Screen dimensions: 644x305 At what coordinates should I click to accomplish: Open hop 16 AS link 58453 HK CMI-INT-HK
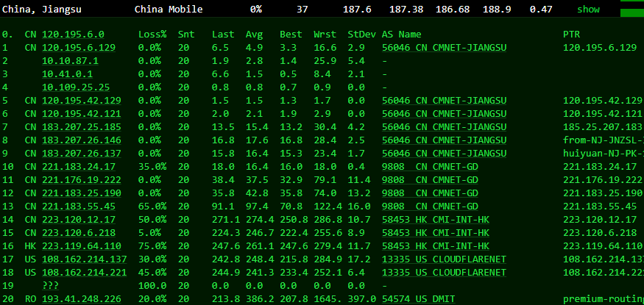tap(436, 246)
